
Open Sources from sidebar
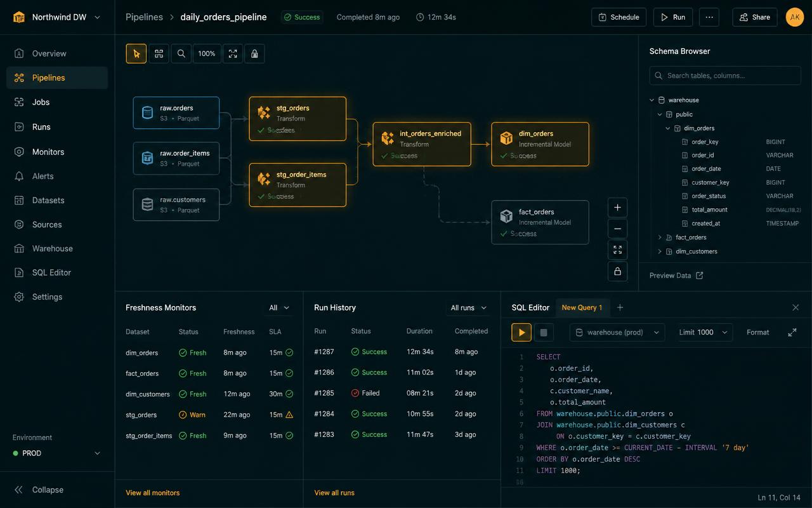click(x=57, y=225)
